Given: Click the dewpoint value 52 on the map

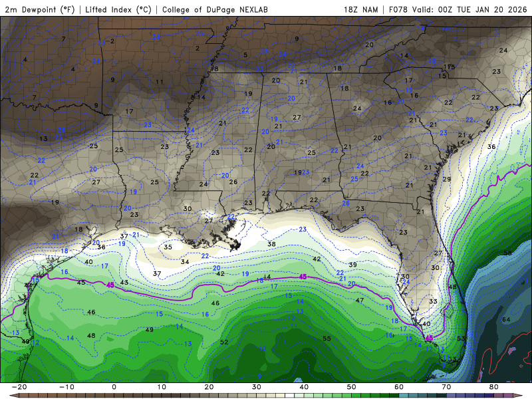Looking at the screenshot, I should tap(224, 342).
